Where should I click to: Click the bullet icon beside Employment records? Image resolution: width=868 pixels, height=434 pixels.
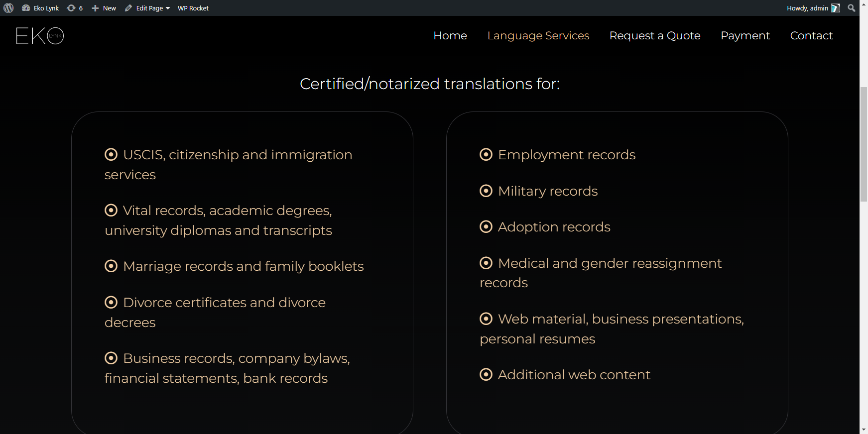point(486,155)
